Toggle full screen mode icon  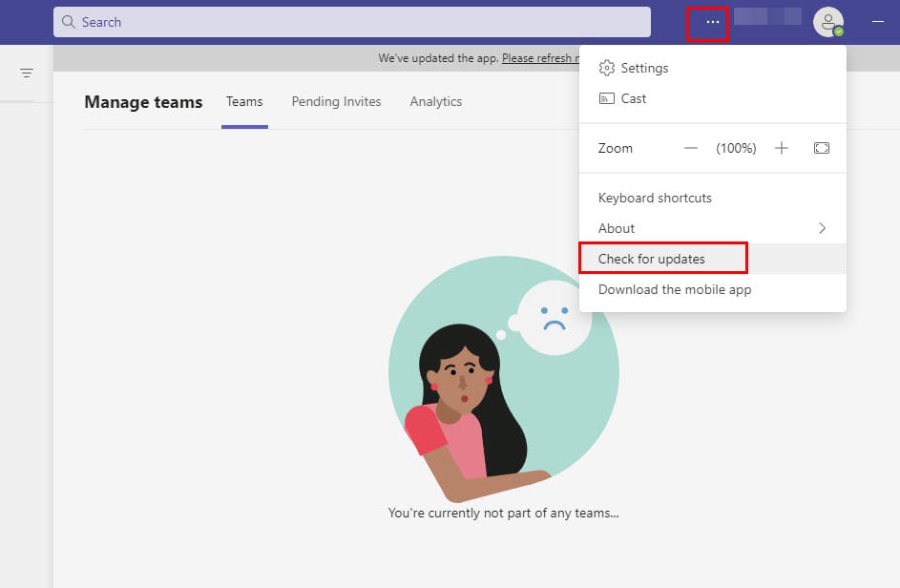click(x=822, y=148)
